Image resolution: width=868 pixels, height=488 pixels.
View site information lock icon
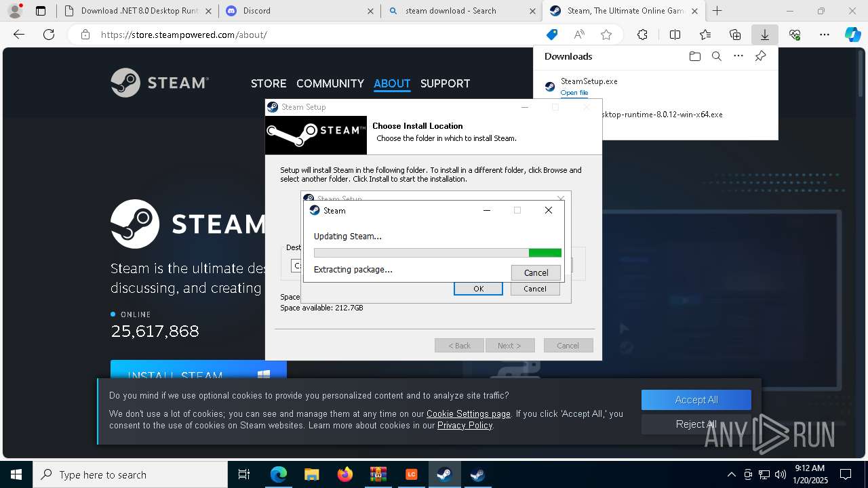point(85,35)
